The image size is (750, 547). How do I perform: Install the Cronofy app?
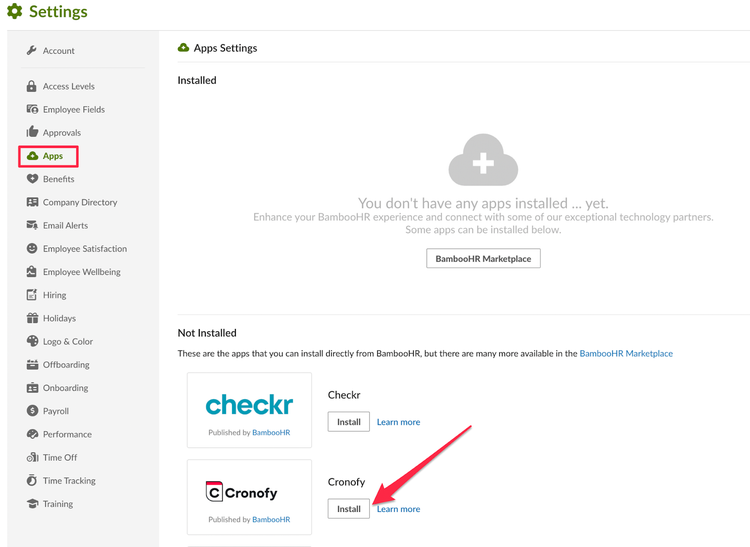click(349, 509)
